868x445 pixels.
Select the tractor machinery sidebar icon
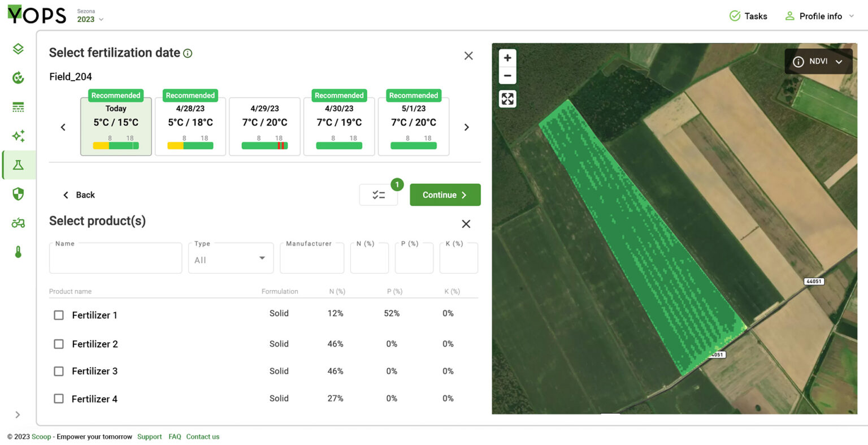[18, 223]
